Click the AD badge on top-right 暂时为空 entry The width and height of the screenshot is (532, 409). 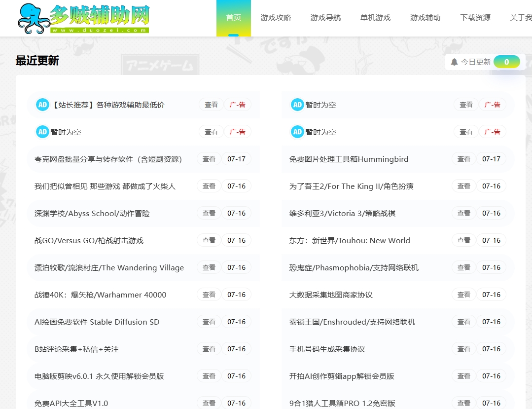click(297, 105)
